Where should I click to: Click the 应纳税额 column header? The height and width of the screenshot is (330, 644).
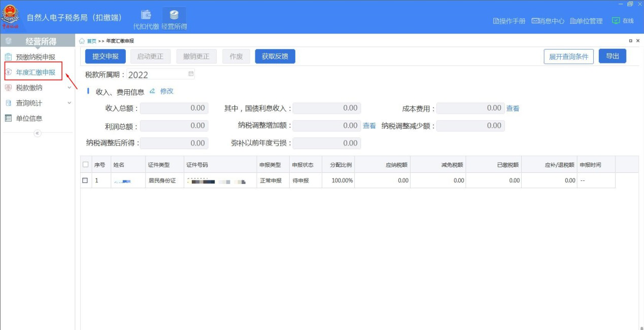coord(382,165)
